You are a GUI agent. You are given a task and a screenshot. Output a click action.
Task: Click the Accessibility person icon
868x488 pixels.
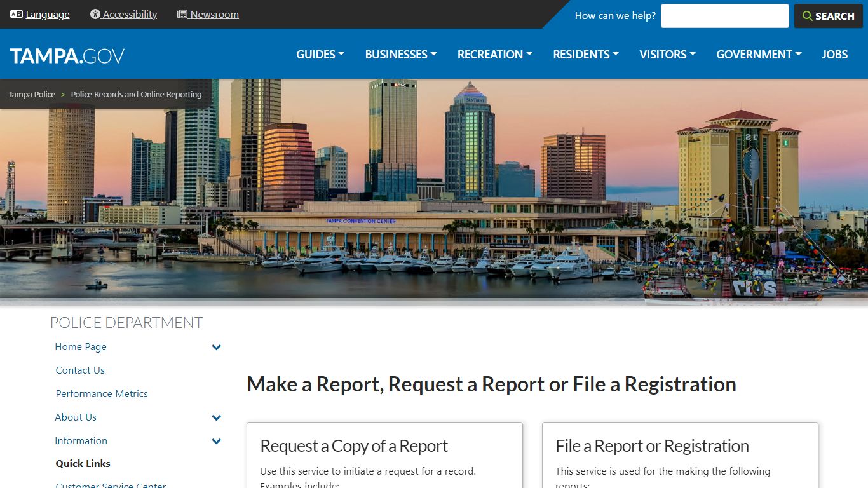click(95, 14)
